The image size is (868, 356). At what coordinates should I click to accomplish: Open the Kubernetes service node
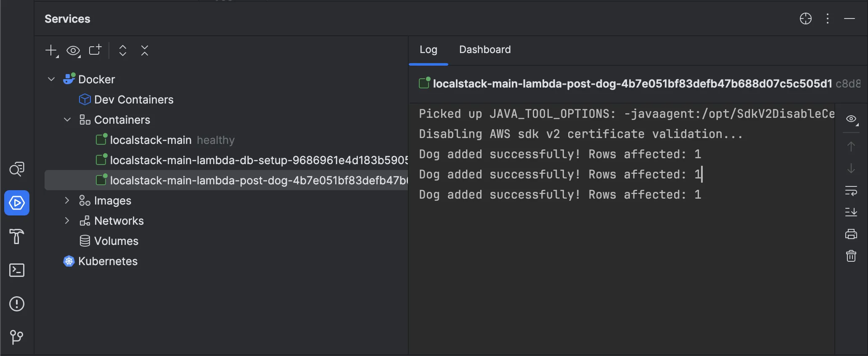coord(108,261)
